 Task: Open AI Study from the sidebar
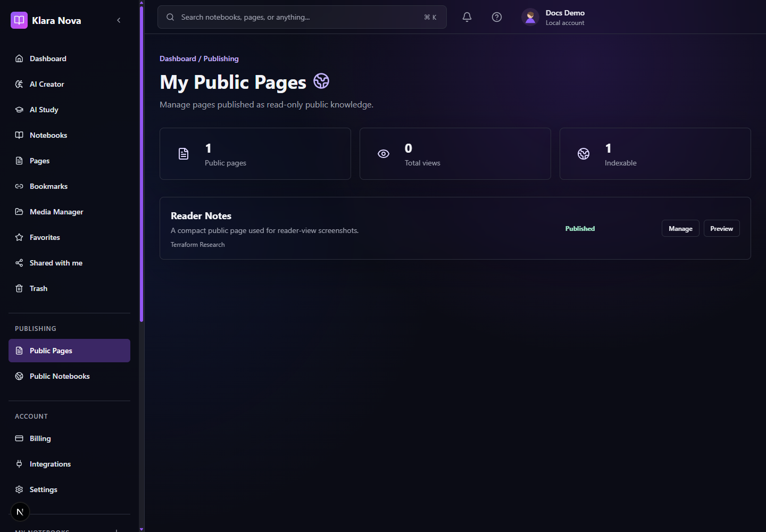coord(69,110)
